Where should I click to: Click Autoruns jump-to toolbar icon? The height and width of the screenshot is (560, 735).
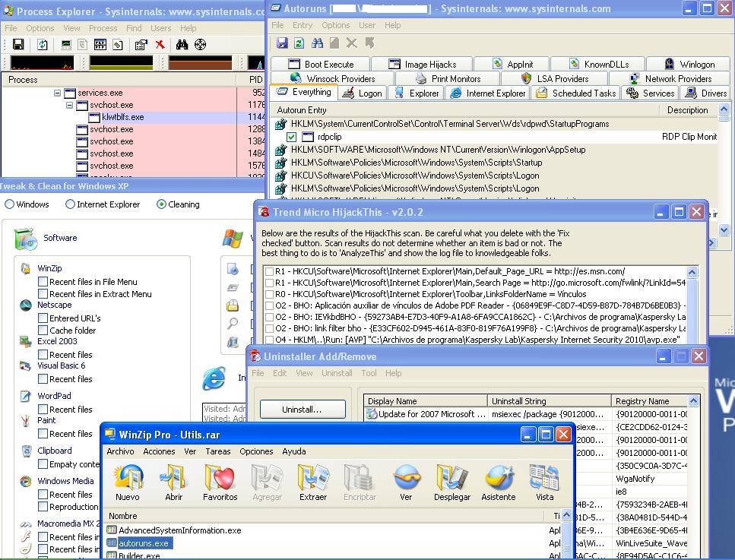coord(370,43)
